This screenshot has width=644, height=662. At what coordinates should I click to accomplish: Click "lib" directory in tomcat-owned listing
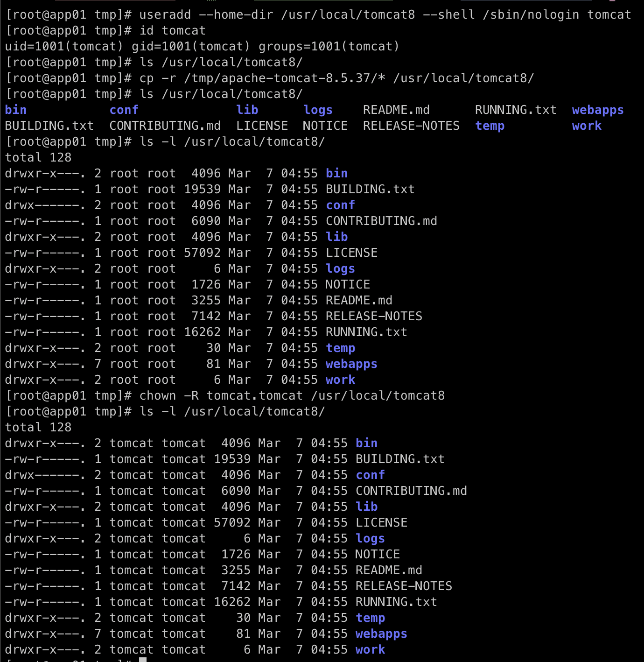[x=367, y=507]
